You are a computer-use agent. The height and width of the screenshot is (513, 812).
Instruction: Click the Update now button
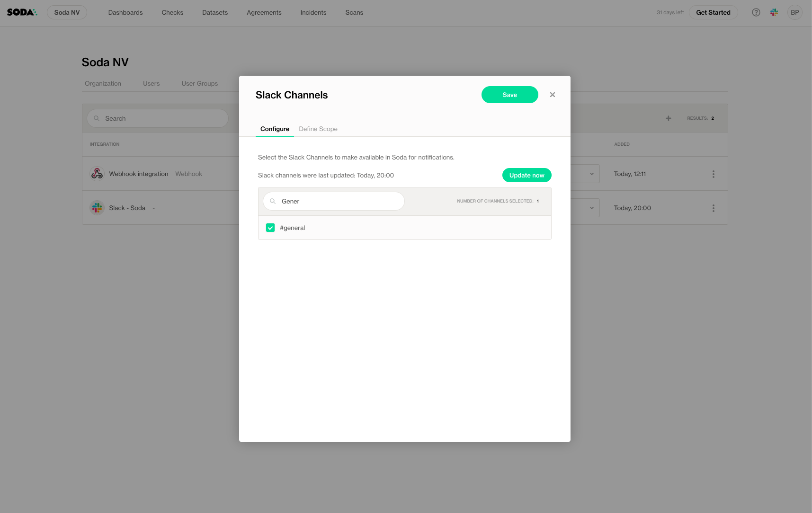point(526,175)
